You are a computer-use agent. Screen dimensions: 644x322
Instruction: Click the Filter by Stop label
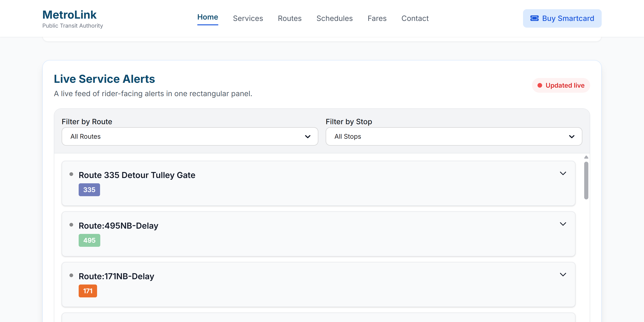point(349,121)
